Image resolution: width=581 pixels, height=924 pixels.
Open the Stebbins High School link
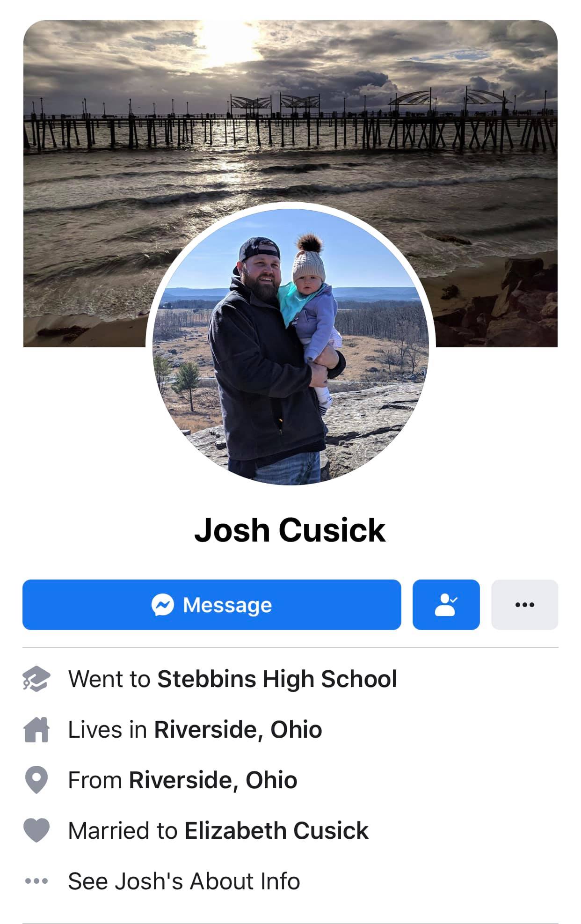coord(277,679)
